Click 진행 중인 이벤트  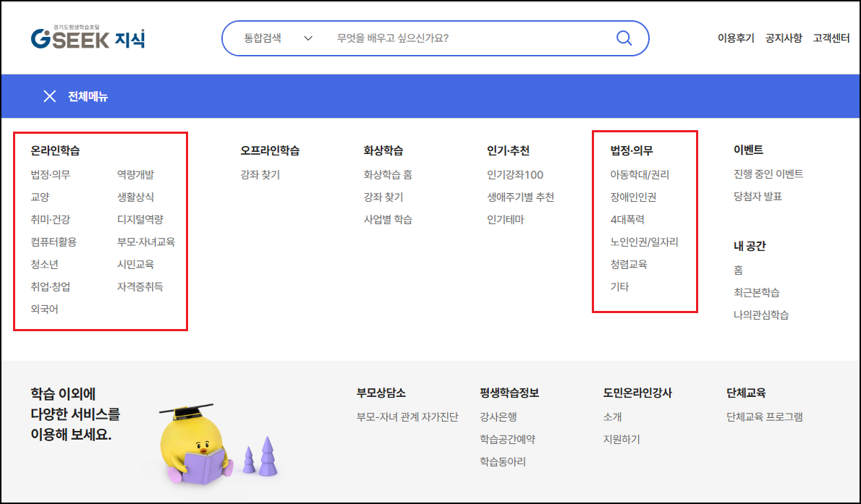(767, 174)
